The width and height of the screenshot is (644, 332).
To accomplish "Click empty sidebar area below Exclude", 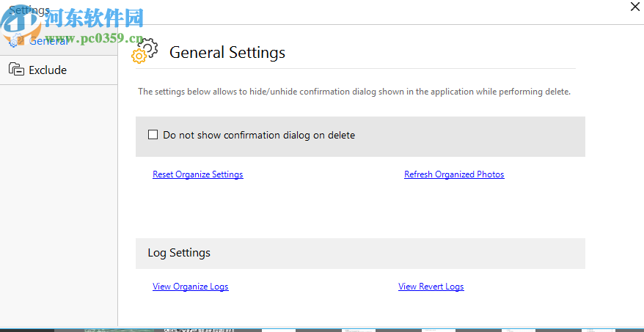I will pos(59,205).
